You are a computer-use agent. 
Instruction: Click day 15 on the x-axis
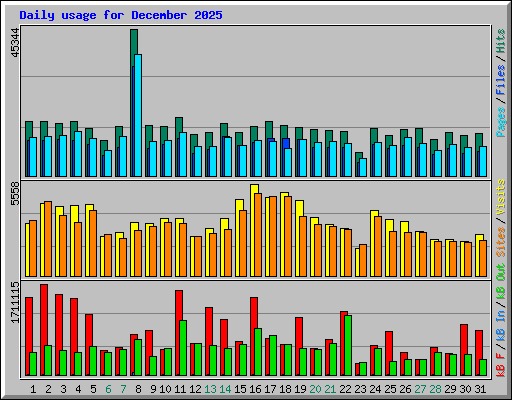240,389
